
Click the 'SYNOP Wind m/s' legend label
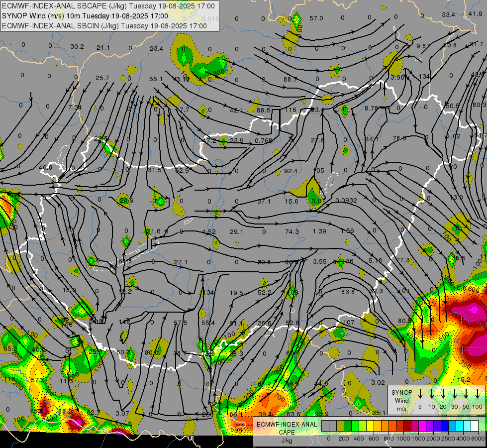pyautogui.click(x=401, y=400)
